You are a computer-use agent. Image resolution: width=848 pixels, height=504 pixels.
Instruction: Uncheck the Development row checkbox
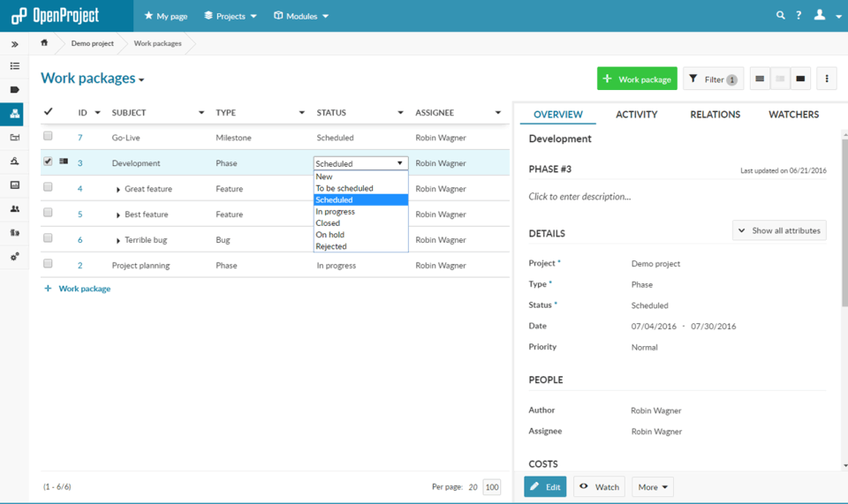pos(48,162)
